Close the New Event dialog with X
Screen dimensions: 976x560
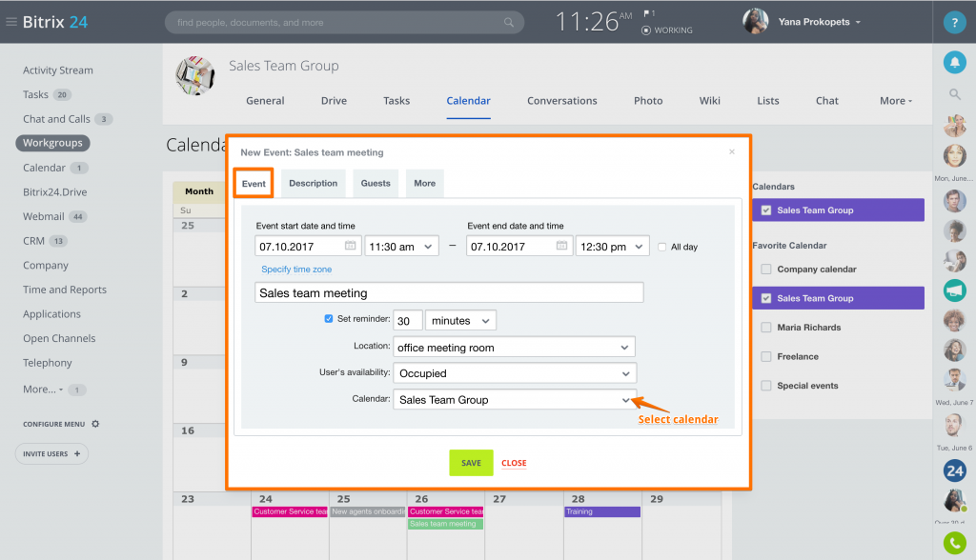tap(732, 151)
